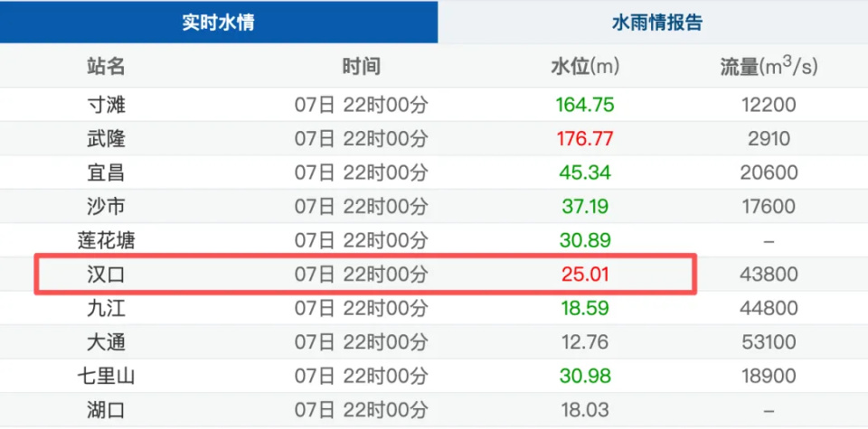Screen dimensions: 868x429
Task: Click flow value 12200 for 寸滩
Action: pos(769,105)
